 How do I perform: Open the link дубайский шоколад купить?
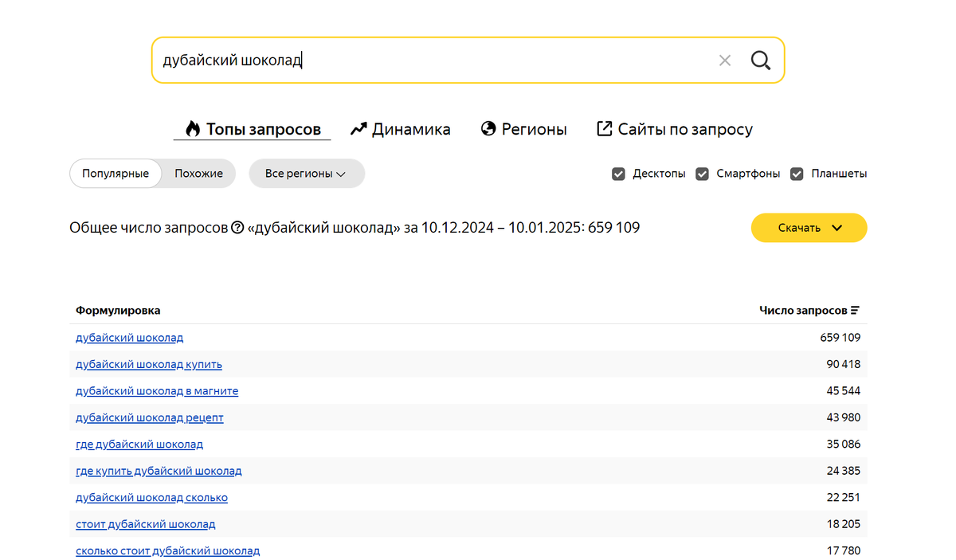pyautogui.click(x=149, y=364)
